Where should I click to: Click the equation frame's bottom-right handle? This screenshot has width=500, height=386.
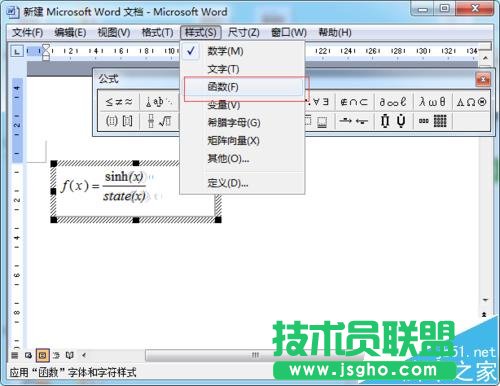click(218, 220)
